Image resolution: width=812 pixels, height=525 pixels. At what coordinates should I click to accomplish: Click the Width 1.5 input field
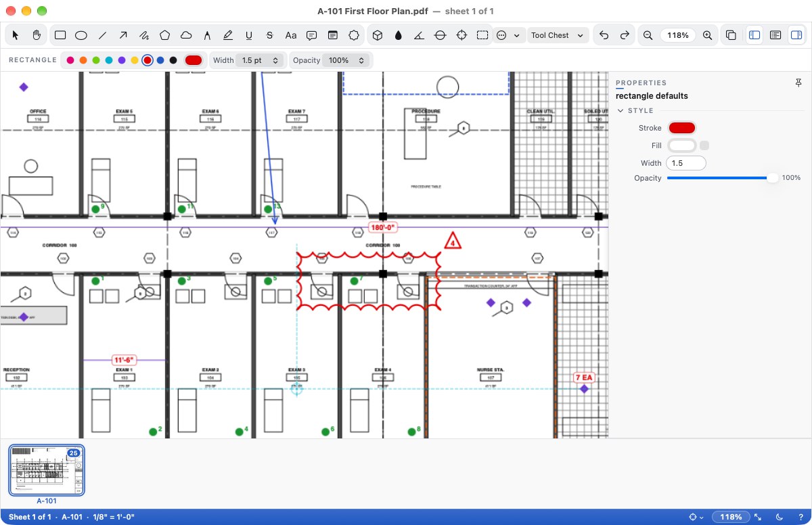click(x=686, y=163)
